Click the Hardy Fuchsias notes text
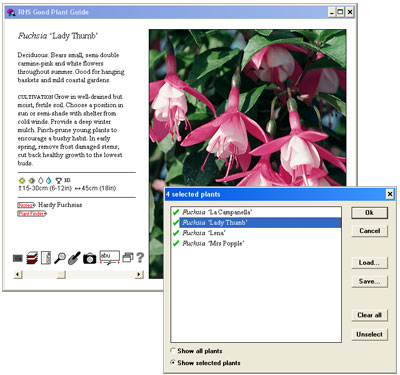 pyautogui.click(x=60, y=205)
